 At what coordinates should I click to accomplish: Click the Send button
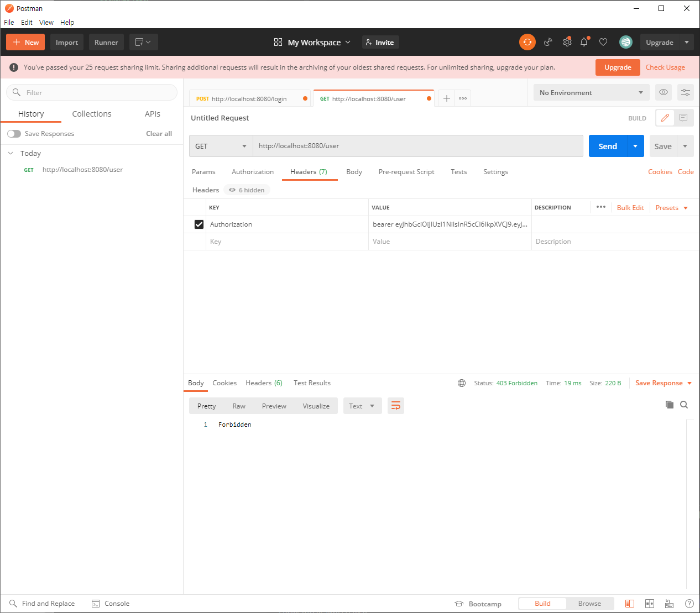608,146
